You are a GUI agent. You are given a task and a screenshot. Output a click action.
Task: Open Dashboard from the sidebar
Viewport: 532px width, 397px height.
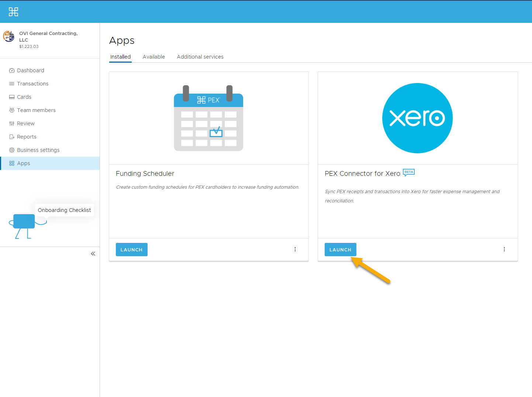click(x=30, y=70)
